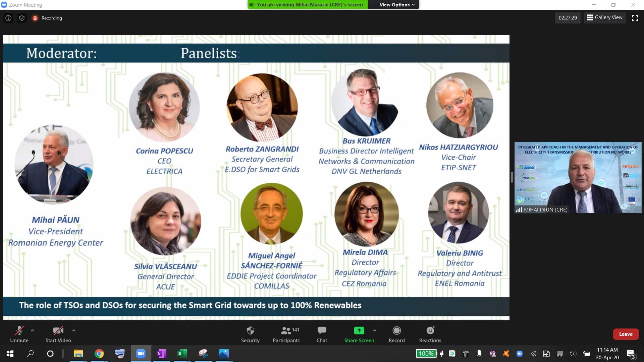Click power plug tray icon
644x362 pixels.
[x=442, y=354]
